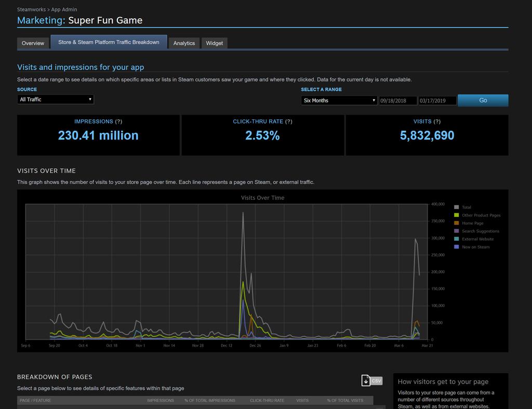Edit the 03/17/2019 end date field
Viewport: 532px width, 409px height.
pos(437,101)
